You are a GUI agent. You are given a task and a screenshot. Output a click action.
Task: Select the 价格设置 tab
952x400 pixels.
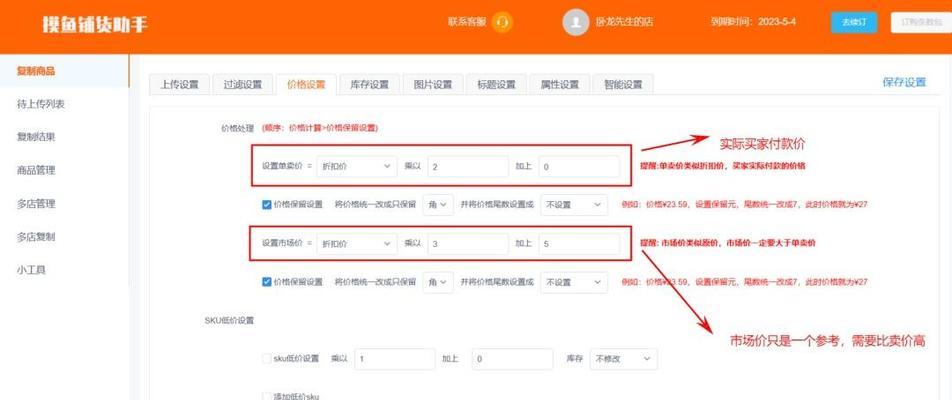click(305, 84)
